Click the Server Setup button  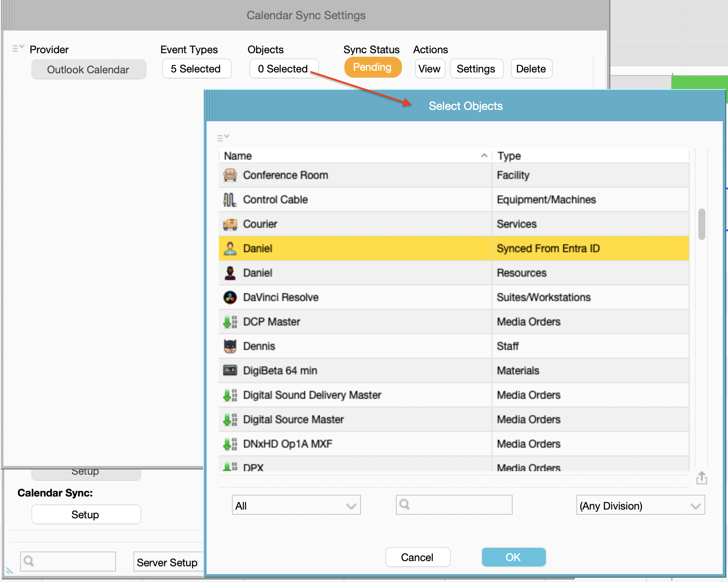[x=168, y=562]
